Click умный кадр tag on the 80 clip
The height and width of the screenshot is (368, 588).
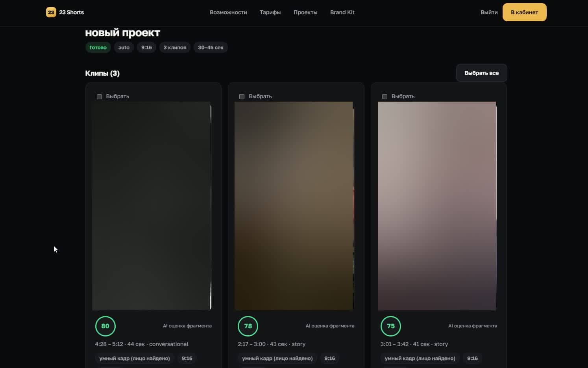pyautogui.click(x=135, y=358)
